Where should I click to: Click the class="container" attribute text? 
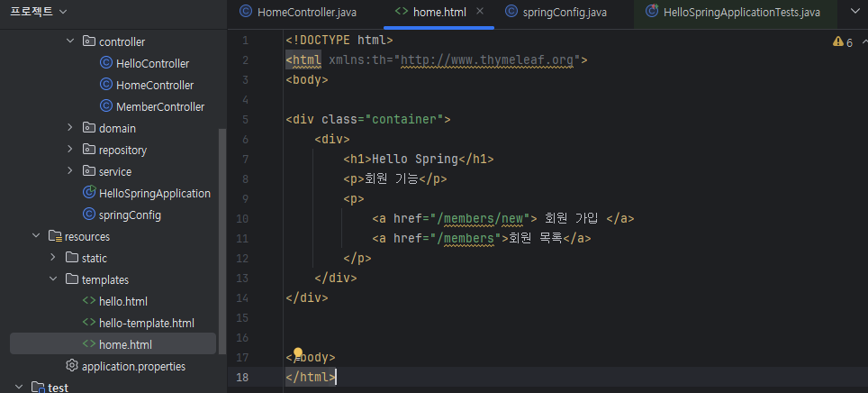coord(383,119)
